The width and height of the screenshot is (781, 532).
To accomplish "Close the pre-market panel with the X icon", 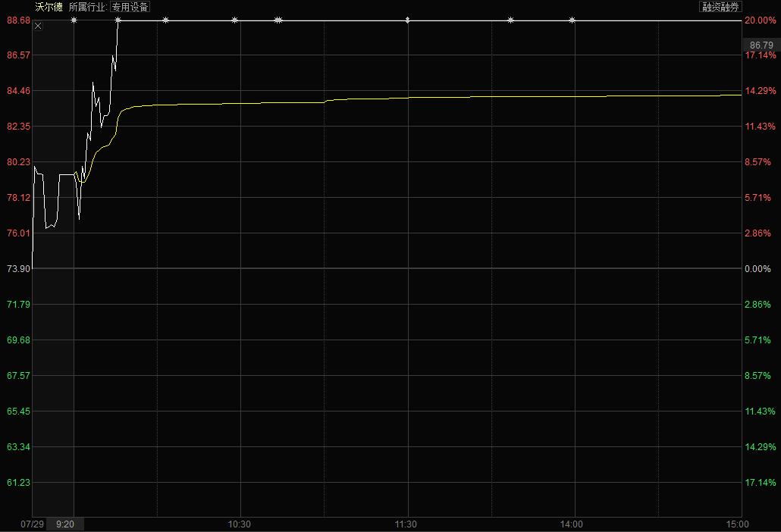I will pyautogui.click(x=38, y=26).
